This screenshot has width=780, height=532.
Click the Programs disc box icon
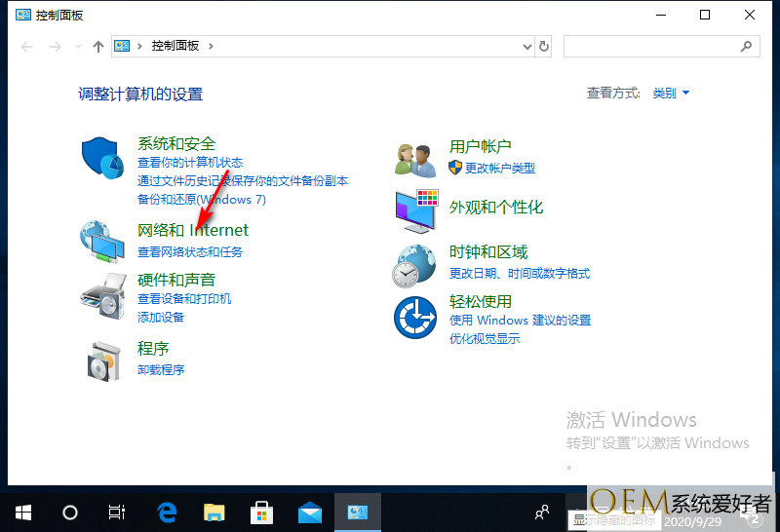[101, 361]
